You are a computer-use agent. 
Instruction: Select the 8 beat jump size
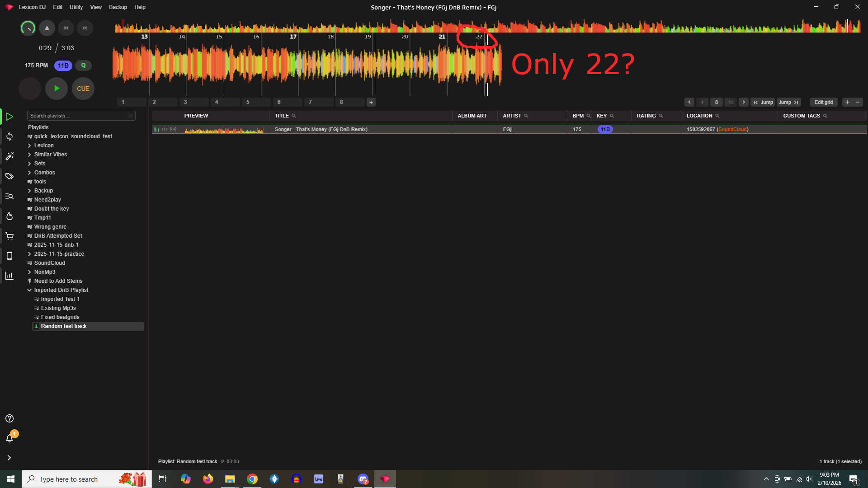(716, 102)
